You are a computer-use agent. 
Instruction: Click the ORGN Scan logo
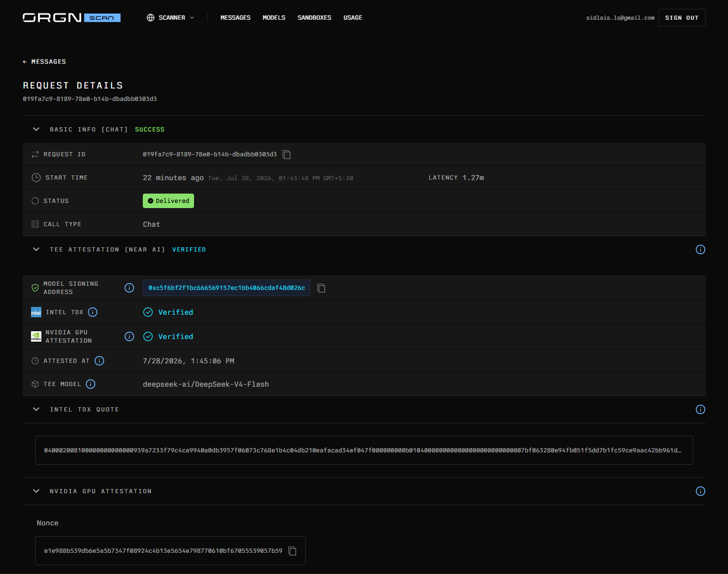[x=71, y=18]
